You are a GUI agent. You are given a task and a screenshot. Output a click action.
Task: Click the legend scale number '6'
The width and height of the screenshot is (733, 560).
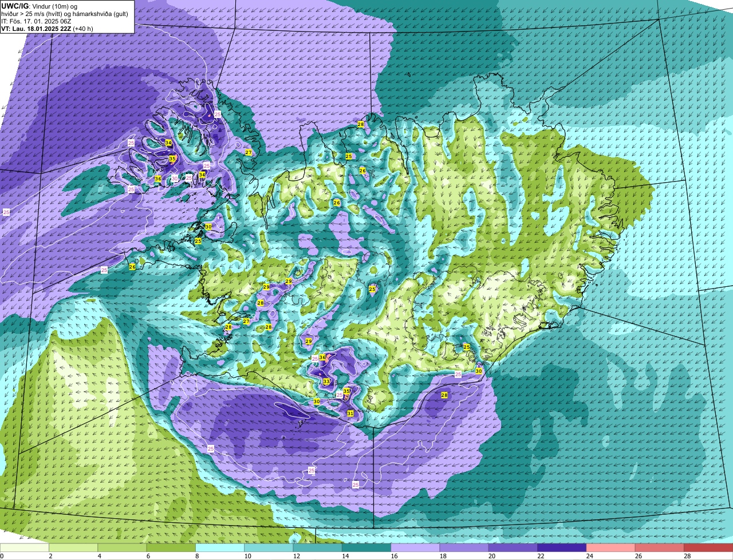tap(148, 556)
